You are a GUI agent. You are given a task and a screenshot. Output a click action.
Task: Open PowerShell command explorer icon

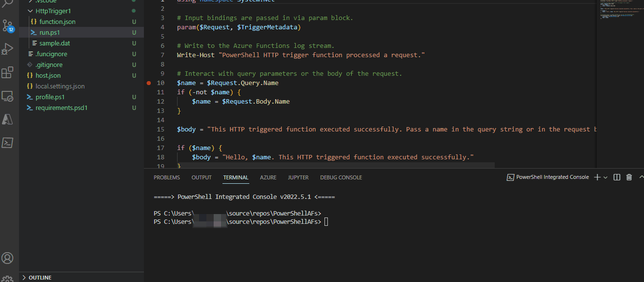pos(7,143)
